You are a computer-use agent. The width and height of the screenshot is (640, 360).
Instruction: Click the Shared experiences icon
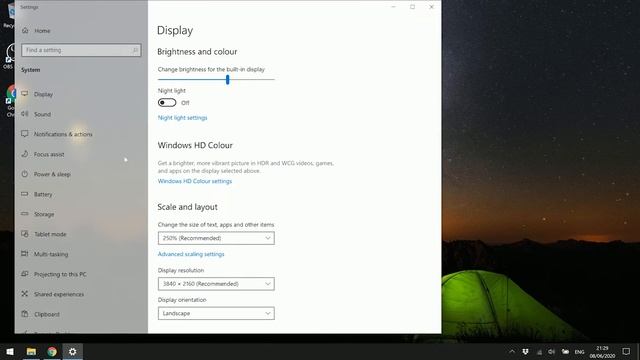click(25, 294)
